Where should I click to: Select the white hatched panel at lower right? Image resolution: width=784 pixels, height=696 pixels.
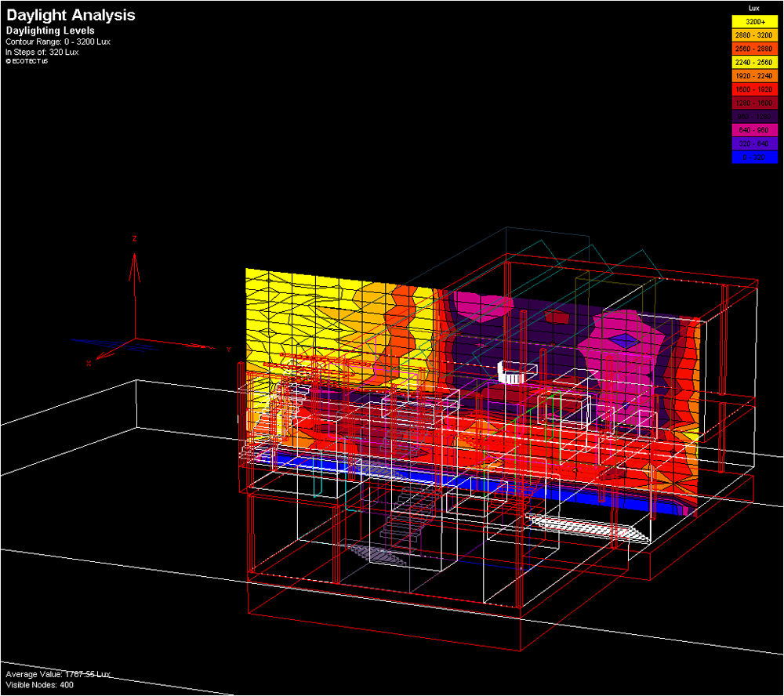tap(589, 527)
